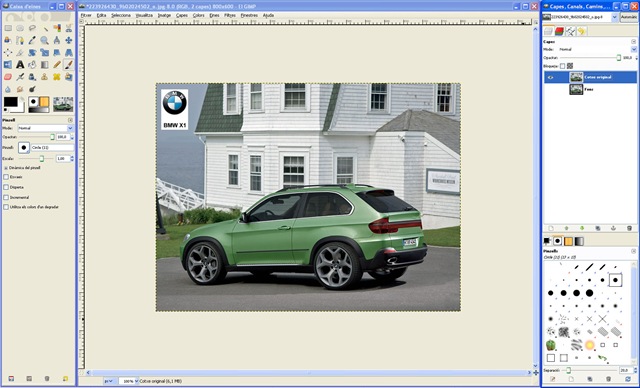This screenshot has height=388, width=640.
Task: Refresh brushes button in brushes panel
Action: point(628,379)
